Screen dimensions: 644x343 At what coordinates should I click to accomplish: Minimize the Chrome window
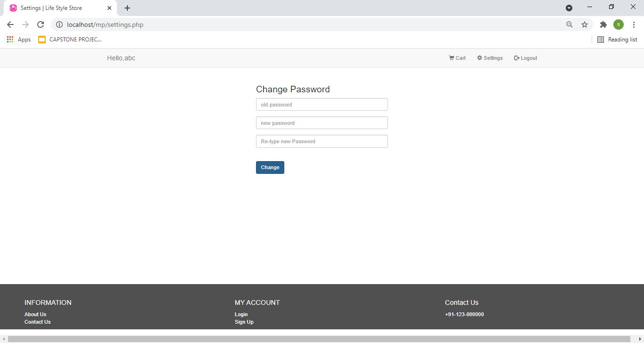590,7
